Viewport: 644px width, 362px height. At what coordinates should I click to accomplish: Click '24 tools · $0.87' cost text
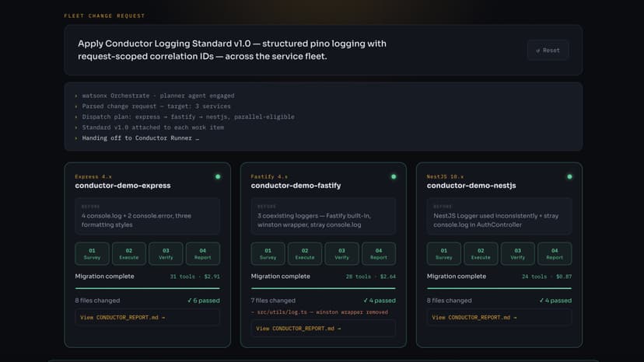pos(547,277)
